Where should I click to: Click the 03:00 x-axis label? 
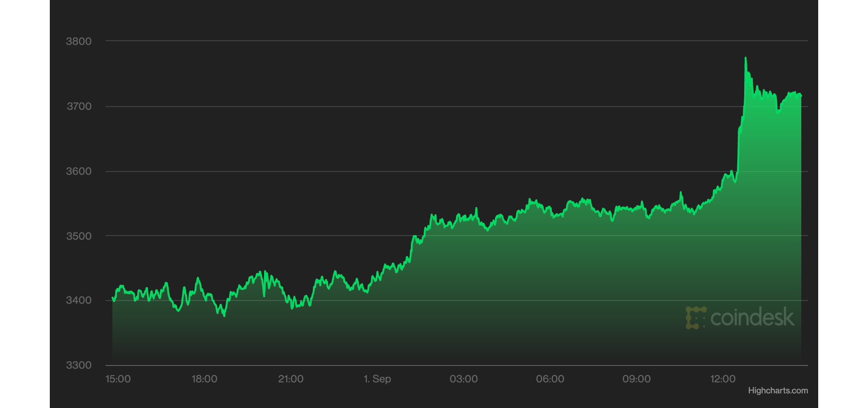tap(463, 379)
